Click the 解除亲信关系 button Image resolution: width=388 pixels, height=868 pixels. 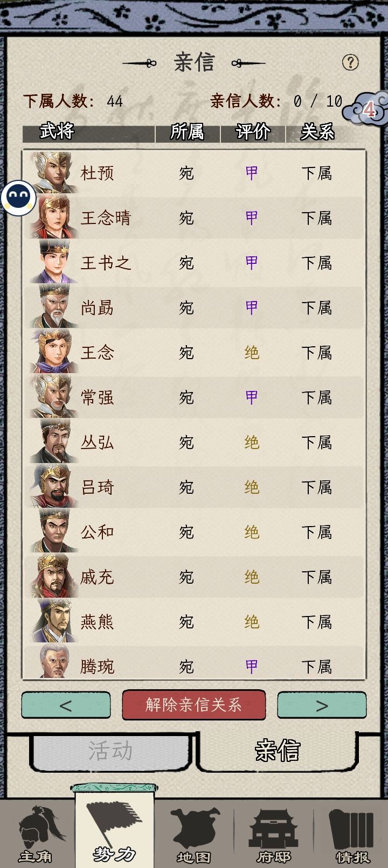(x=194, y=705)
